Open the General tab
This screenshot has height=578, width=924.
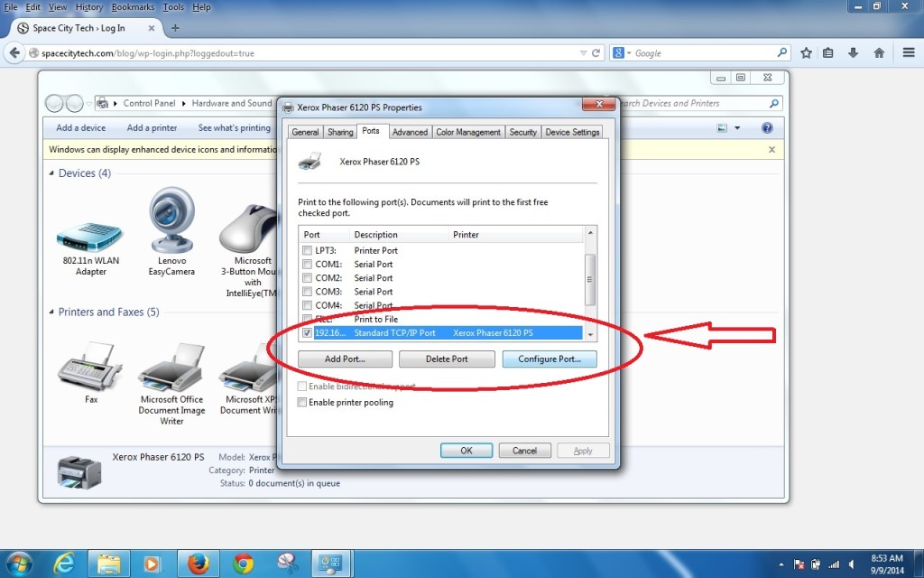(305, 132)
